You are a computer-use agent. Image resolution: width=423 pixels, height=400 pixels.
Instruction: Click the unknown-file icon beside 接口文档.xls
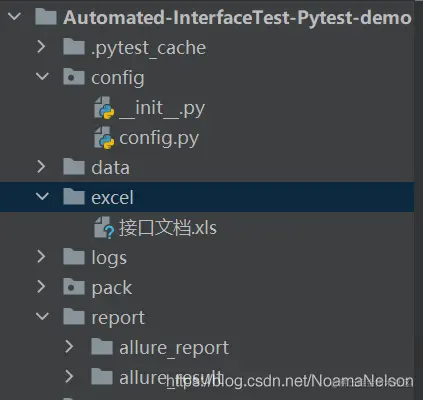pyautogui.click(x=104, y=228)
